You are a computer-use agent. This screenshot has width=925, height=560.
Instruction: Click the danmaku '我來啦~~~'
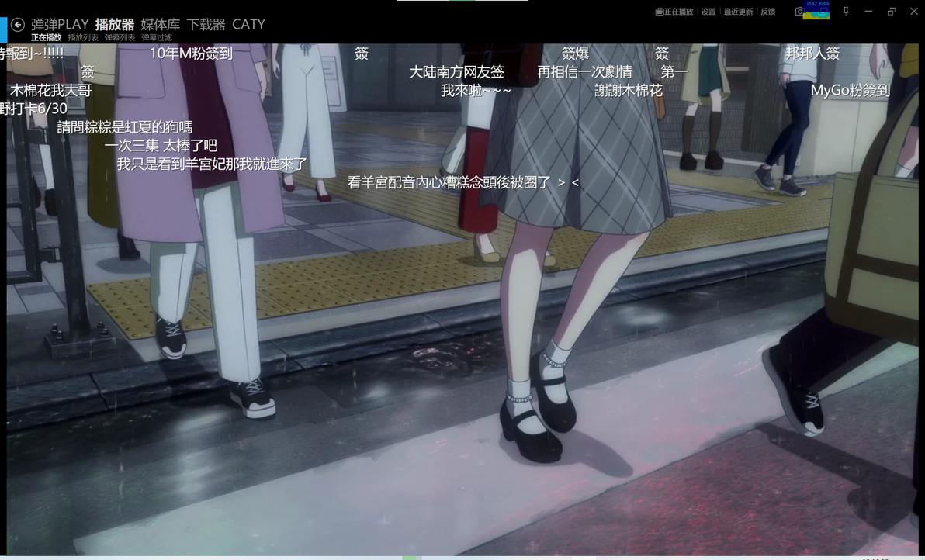click(x=476, y=90)
